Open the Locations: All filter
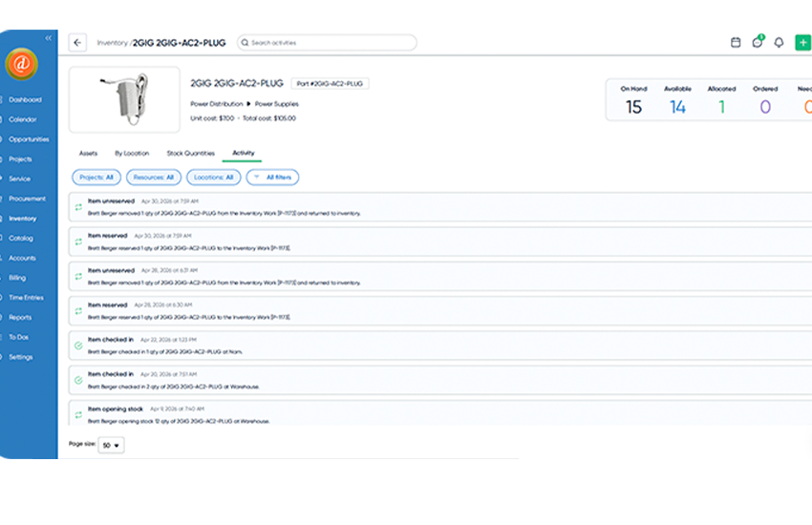 (x=213, y=178)
